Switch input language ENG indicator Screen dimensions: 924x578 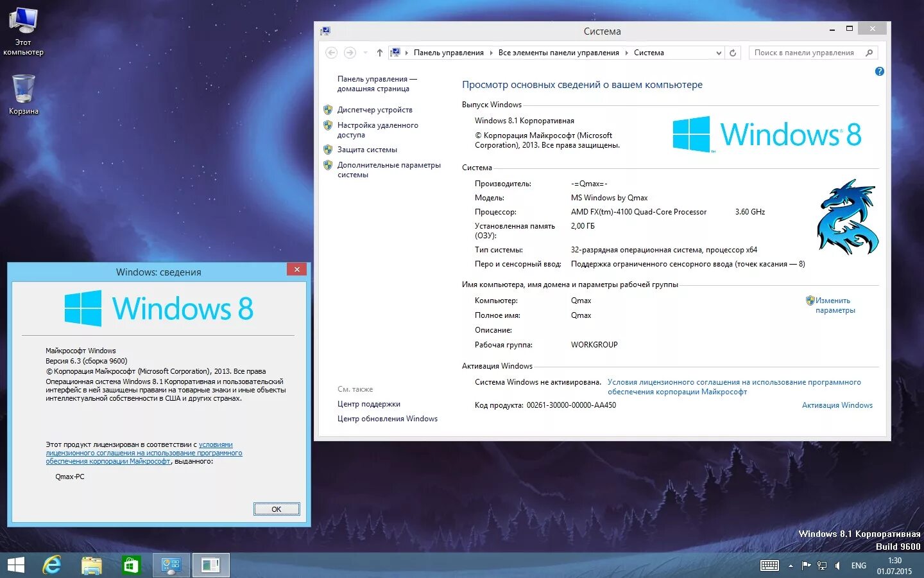click(x=859, y=566)
